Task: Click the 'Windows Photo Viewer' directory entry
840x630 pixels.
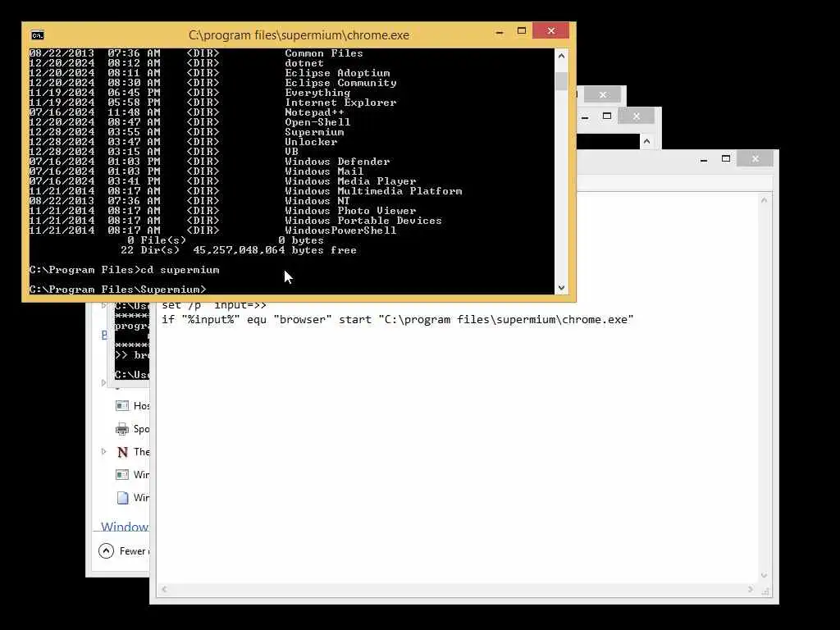Action: pyautogui.click(x=350, y=211)
